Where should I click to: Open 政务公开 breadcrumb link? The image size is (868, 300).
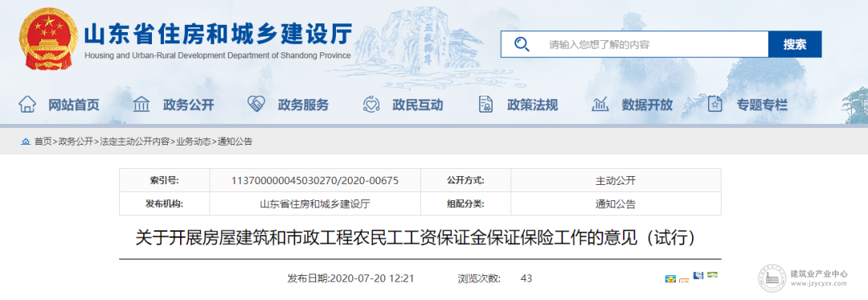click(76, 142)
